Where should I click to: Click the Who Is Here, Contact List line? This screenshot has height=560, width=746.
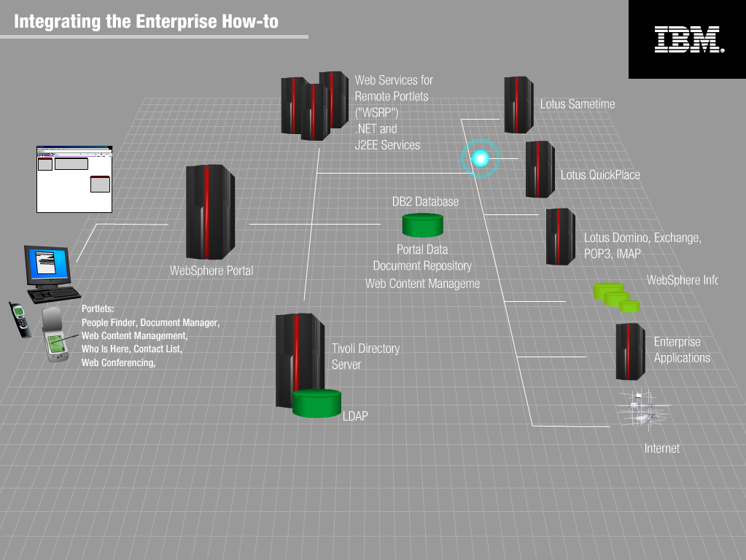click(x=132, y=349)
